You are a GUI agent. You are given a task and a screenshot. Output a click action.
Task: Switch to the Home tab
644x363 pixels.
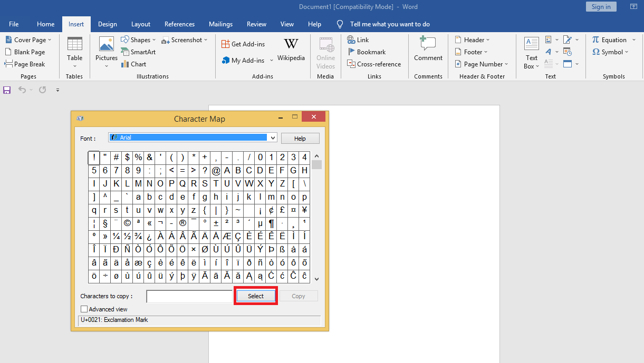(x=45, y=24)
